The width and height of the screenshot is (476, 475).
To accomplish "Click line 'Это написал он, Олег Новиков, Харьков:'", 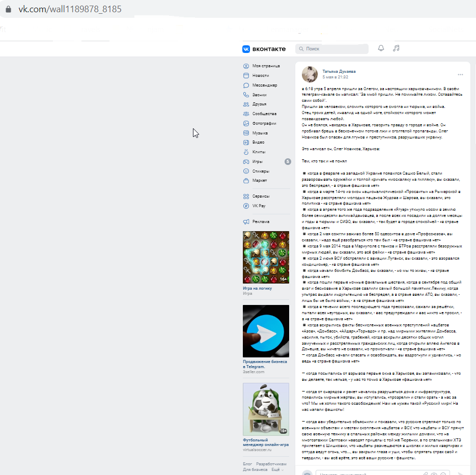I will (341, 149).
